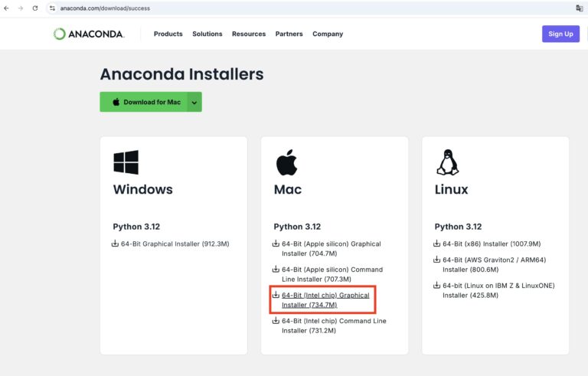Click Python 3.12 text in Linux card
Screen dimensions: 588x376
(459, 227)
